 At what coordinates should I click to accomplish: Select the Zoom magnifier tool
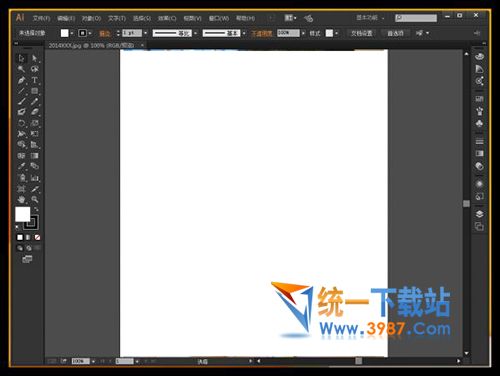point(34,199)
